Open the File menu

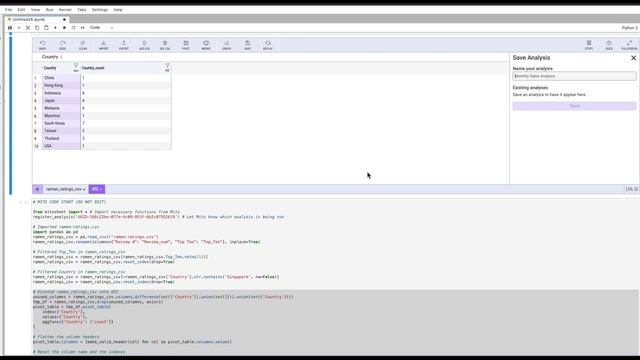[x=8, y=9]
